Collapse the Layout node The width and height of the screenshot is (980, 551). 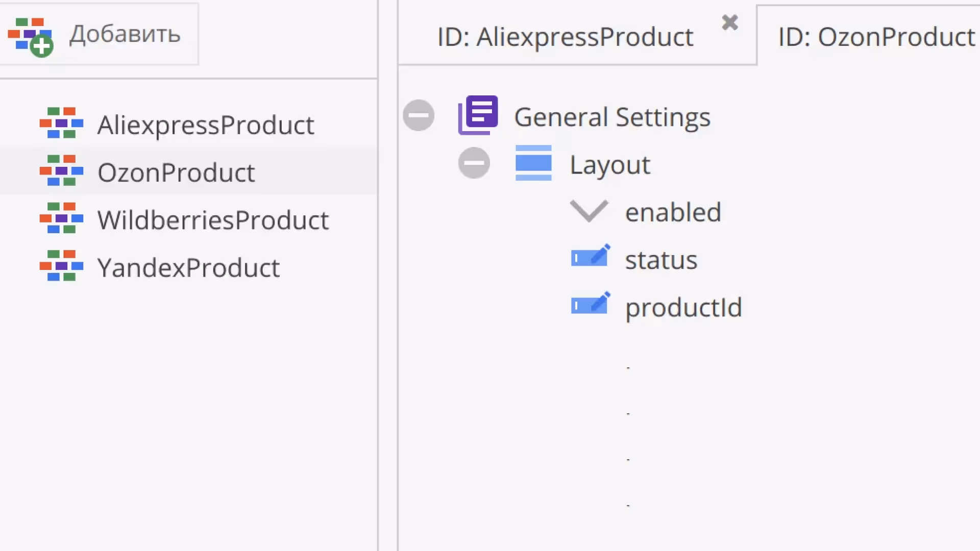[474, 163]
